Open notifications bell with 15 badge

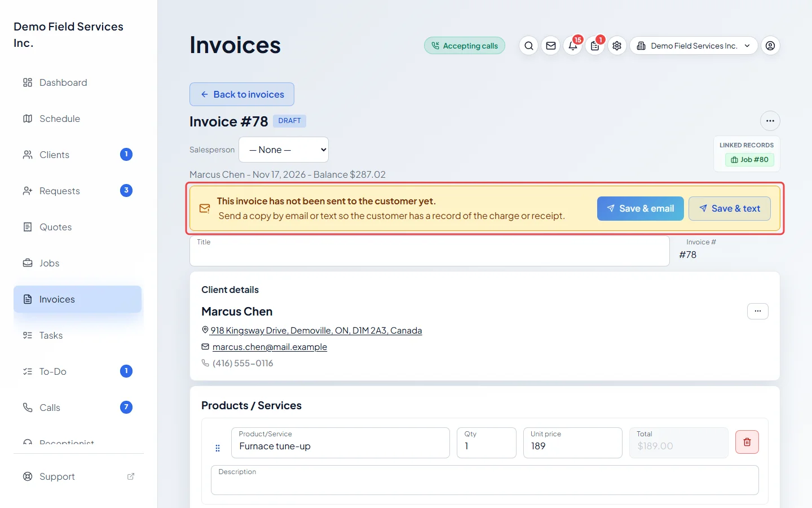click(x=573, y=46)
